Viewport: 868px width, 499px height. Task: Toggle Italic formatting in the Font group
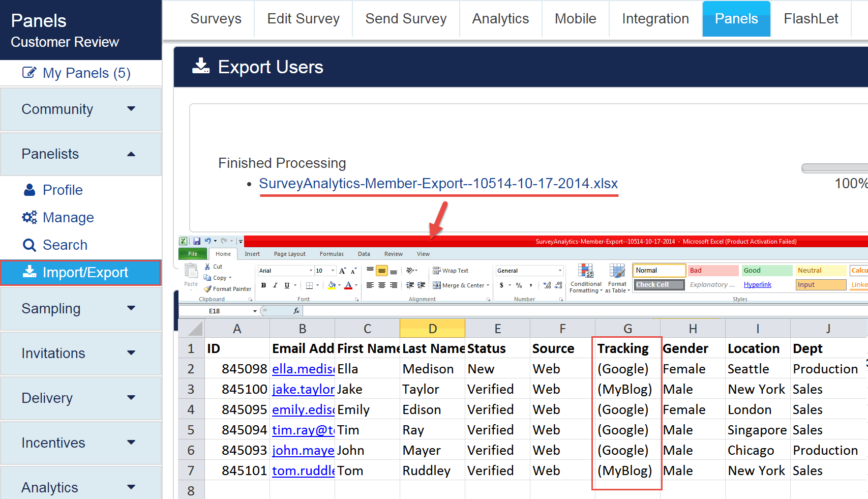pos(275,285)
